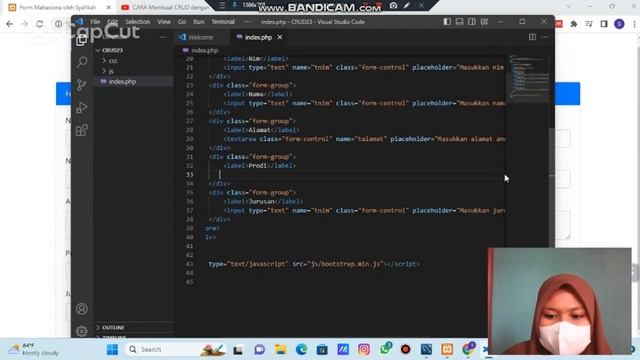
Task: Select the Bandicam pencil draw tool
Action: click(407, 6)
